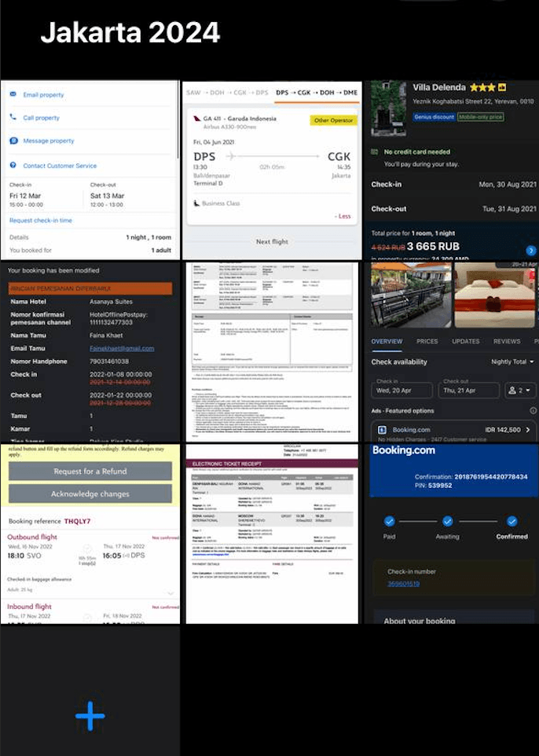Click the Confirmed step checkmark circle
This screenshot has height=756, width=539.
pos(511,521)
